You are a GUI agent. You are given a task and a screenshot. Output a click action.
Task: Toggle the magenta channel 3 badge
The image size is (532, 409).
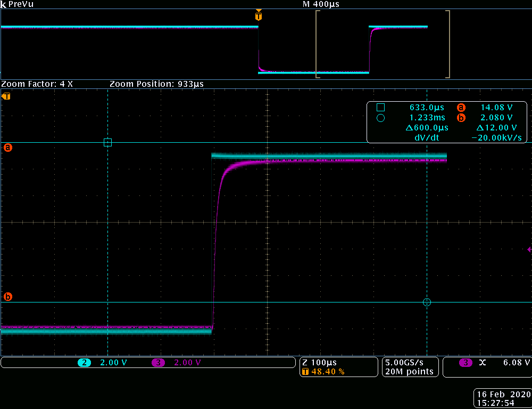(158, 363)
